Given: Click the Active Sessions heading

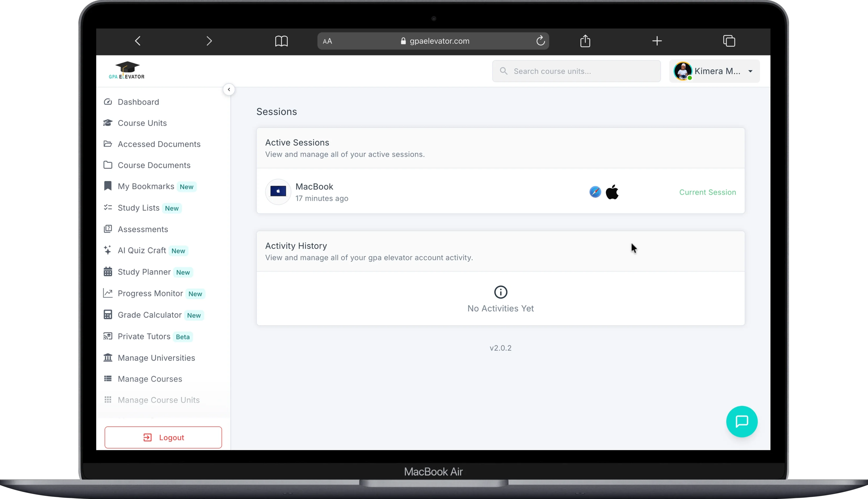Looking at the screenshot, I should tap(297, 142).
